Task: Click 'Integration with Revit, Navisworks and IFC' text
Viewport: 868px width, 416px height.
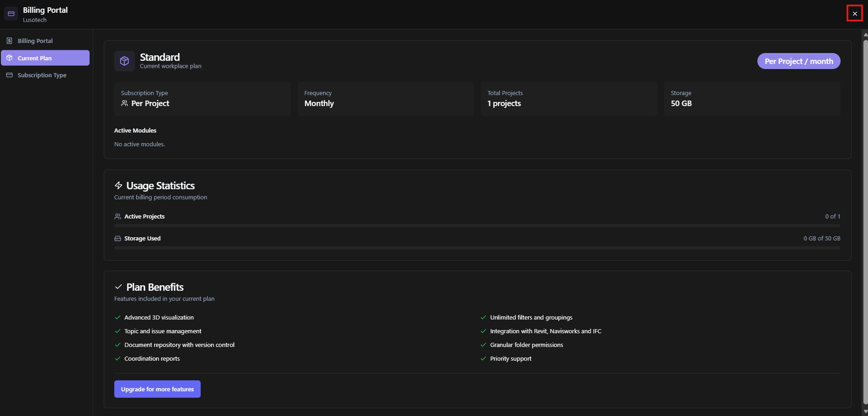Action: click(x=546, y=331)
